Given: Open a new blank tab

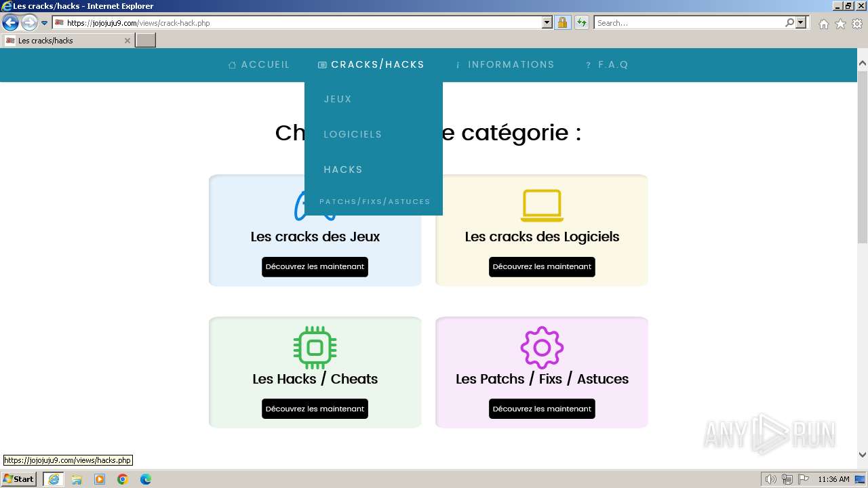Looking at the screenshot, I should pyautogui.click(x=146, y=41).
